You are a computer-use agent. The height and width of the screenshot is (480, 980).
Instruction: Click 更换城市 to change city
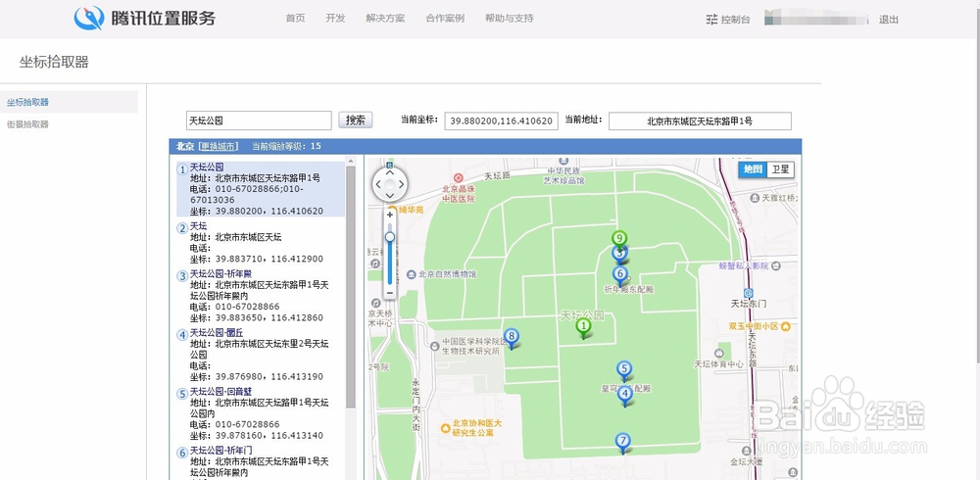(219, 146)
